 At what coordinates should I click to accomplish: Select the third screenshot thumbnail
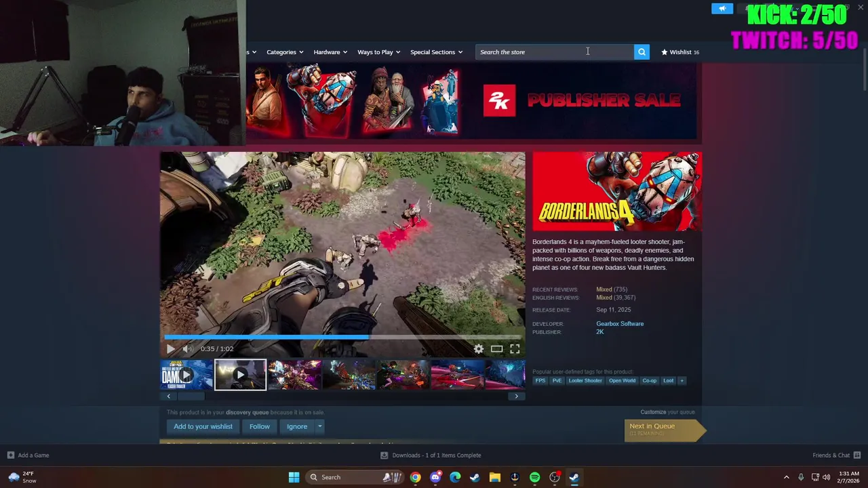point(294,375)
